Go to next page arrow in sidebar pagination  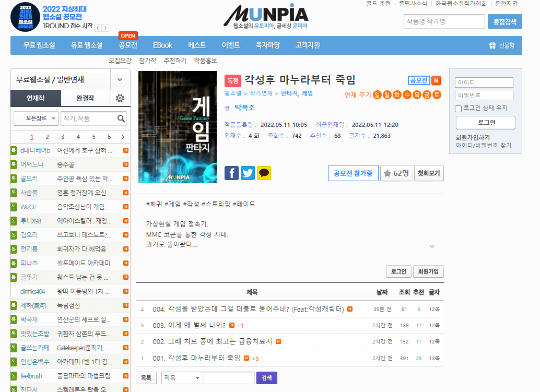click(123, 137)
